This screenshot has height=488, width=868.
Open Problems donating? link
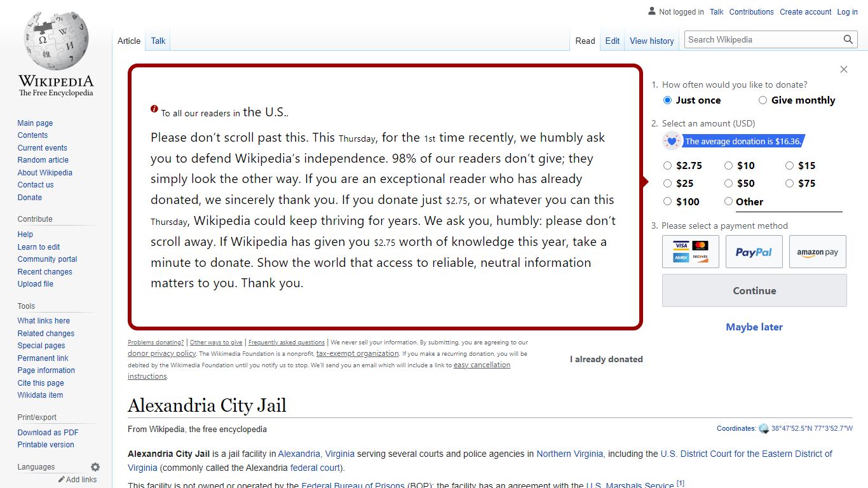click(x=156, y=342)
